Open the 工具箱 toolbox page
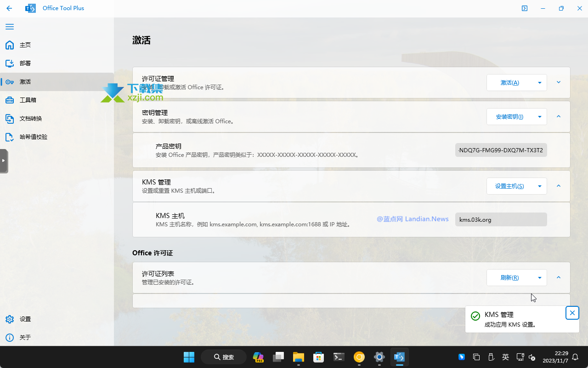Image resolution: width=588 pixels, height=368 pixels. 57,100
